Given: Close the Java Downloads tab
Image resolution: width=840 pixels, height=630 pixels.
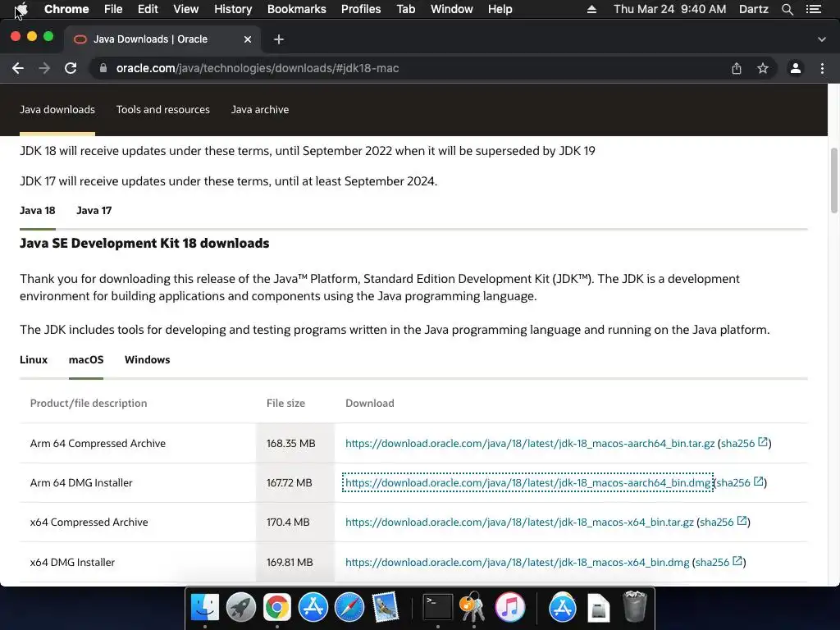Looking at the screenshot, I should [248, 39].
